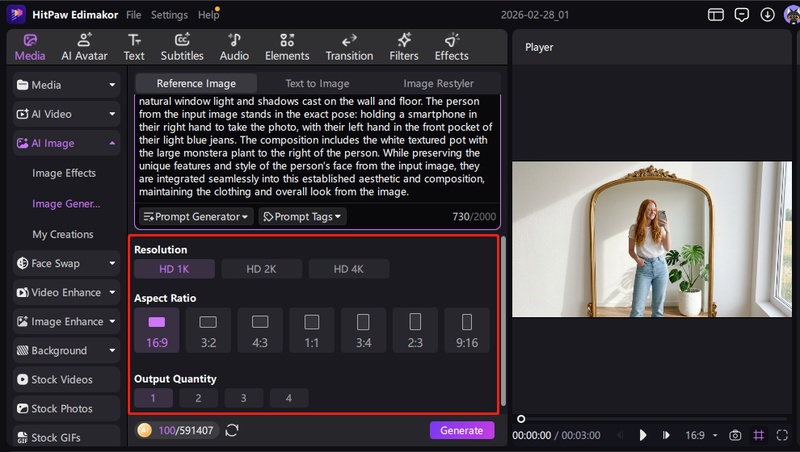Click the Effects toolbar icon

click(452, 46)
